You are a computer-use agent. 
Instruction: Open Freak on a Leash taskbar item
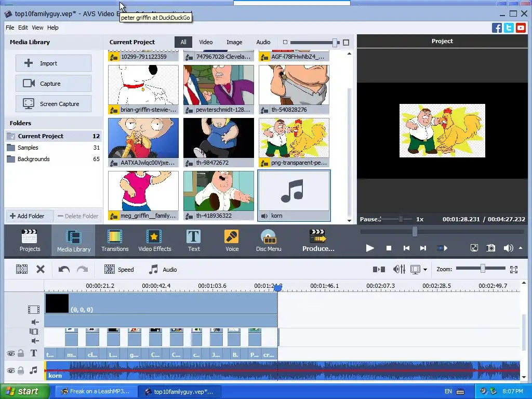tap(96, 392)
